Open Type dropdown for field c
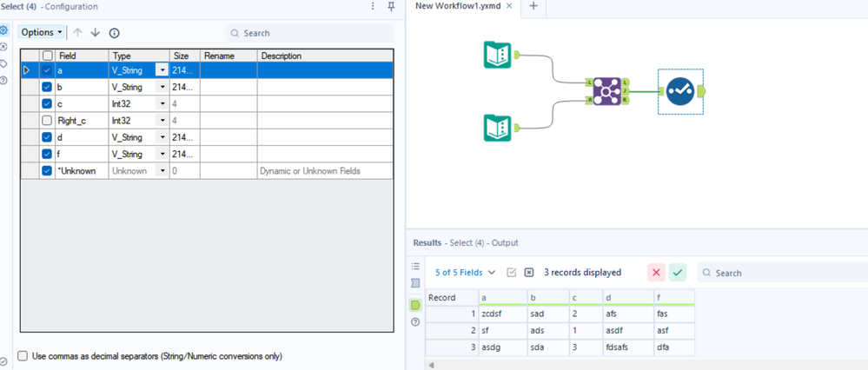The width and height of the screenshot is (868, 370). pos(162,104)
